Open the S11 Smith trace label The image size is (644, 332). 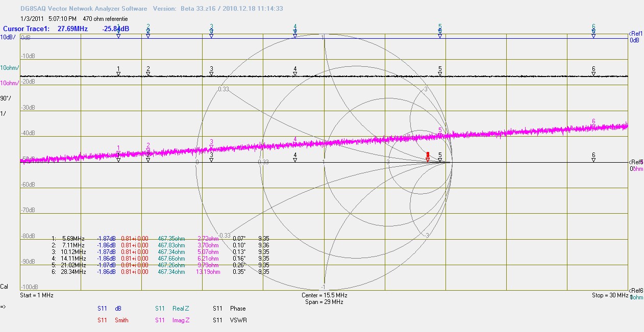113,320
